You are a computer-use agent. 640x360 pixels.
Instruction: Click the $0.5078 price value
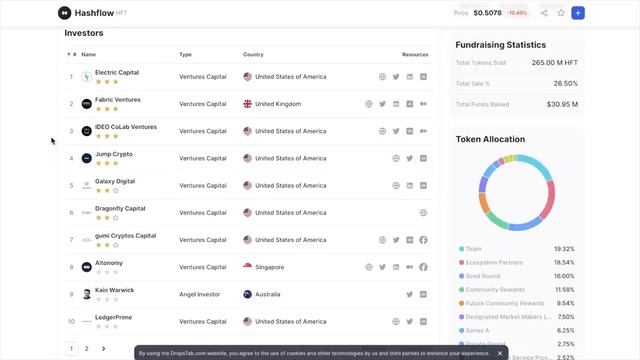tap(487, 13)
